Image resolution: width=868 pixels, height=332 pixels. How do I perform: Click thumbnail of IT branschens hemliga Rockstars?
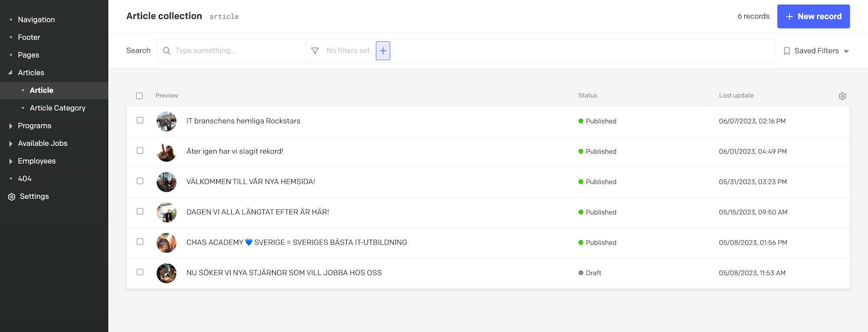tap(167, 121)
